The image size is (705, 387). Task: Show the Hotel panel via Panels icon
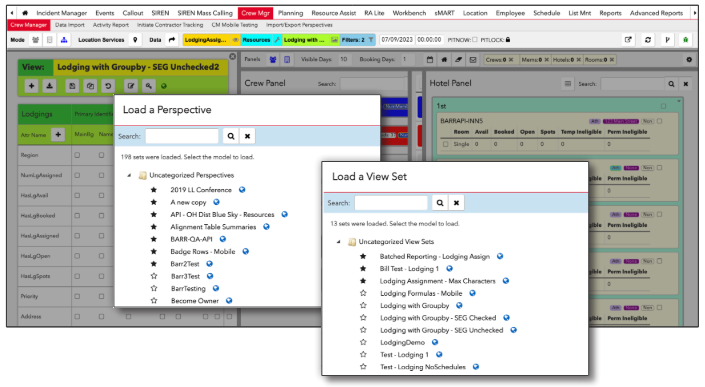(287, 59)
